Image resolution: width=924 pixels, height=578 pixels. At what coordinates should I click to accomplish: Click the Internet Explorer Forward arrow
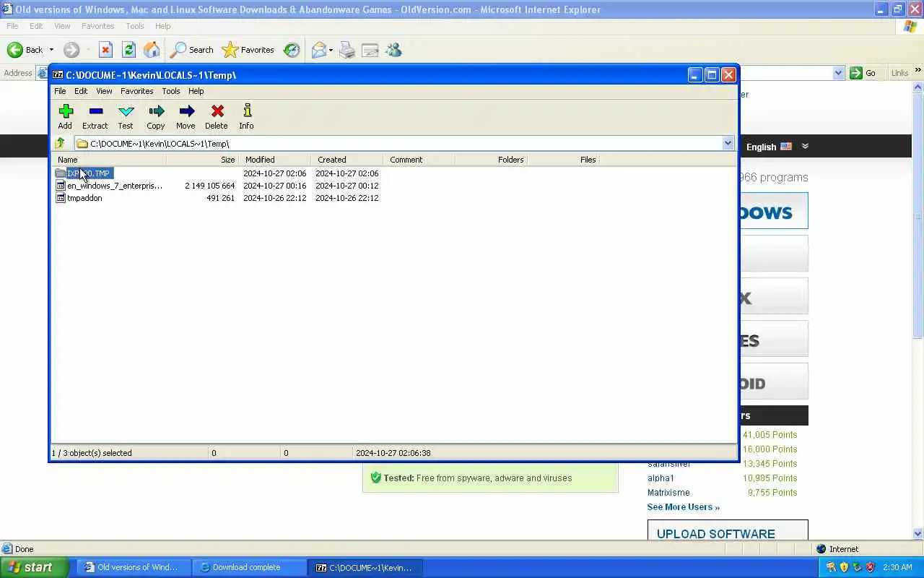point(71,50)
